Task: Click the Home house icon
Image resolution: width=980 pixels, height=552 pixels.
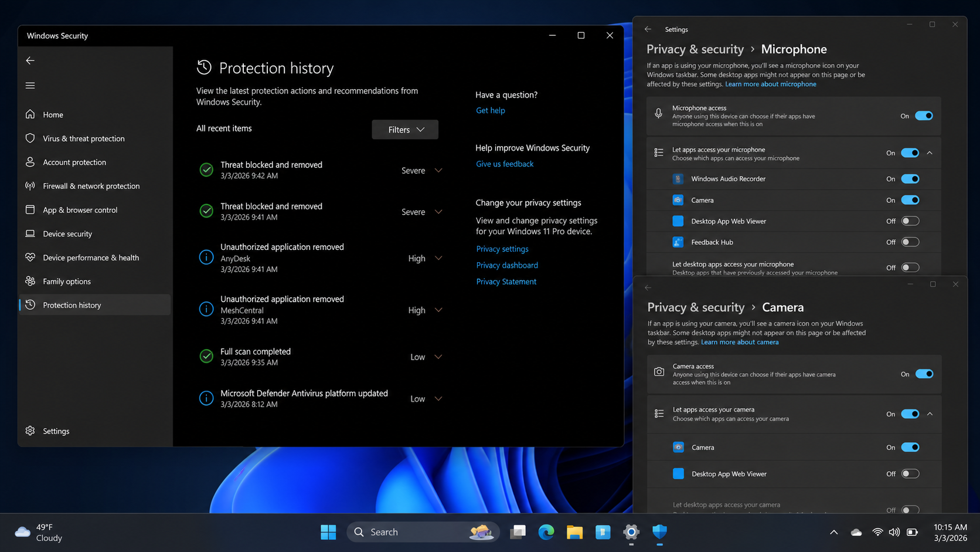Action: coord(30,114)
